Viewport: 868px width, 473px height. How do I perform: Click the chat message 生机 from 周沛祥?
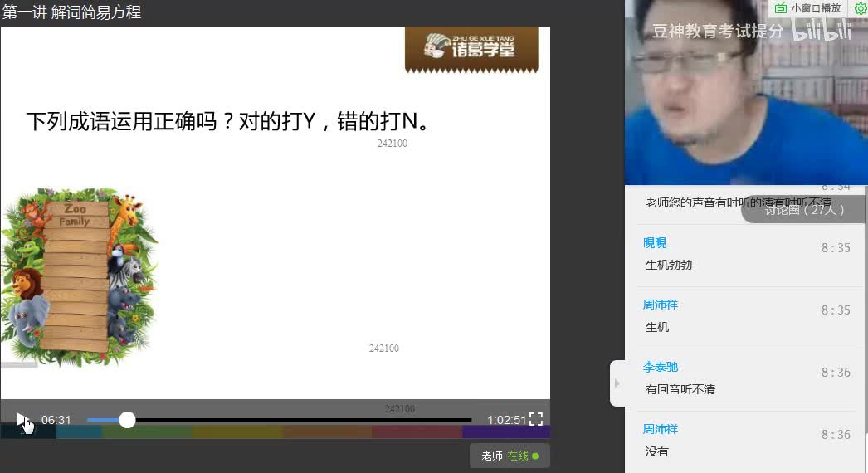point(657,327)
